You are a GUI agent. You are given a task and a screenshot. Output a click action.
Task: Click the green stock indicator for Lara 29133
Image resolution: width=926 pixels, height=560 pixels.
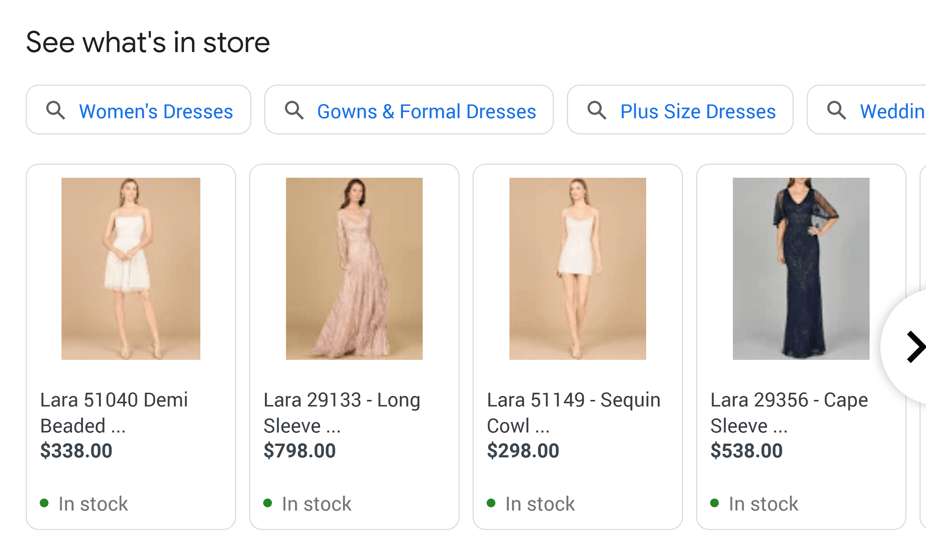pyautogui.click(x=268, y=503)
